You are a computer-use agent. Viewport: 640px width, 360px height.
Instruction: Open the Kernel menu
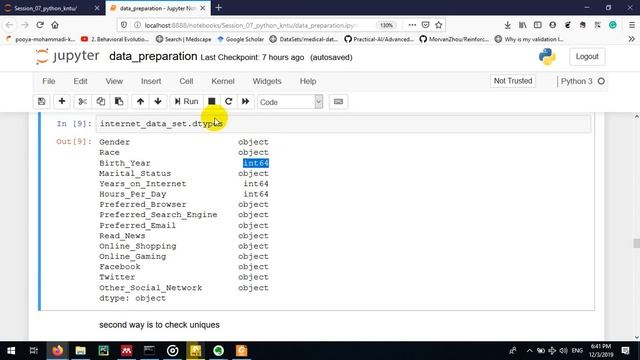(x=223, y=81)
